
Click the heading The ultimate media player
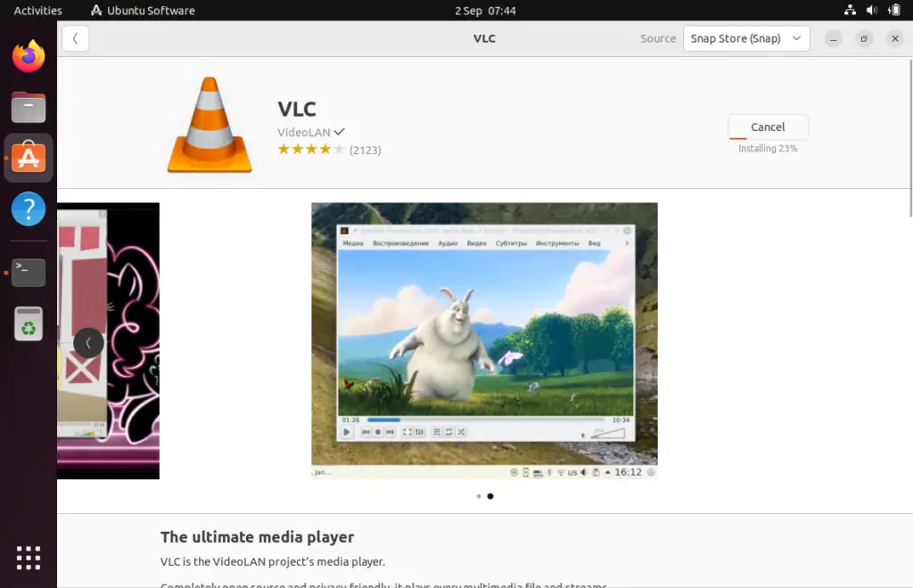(x=257, y=537)
